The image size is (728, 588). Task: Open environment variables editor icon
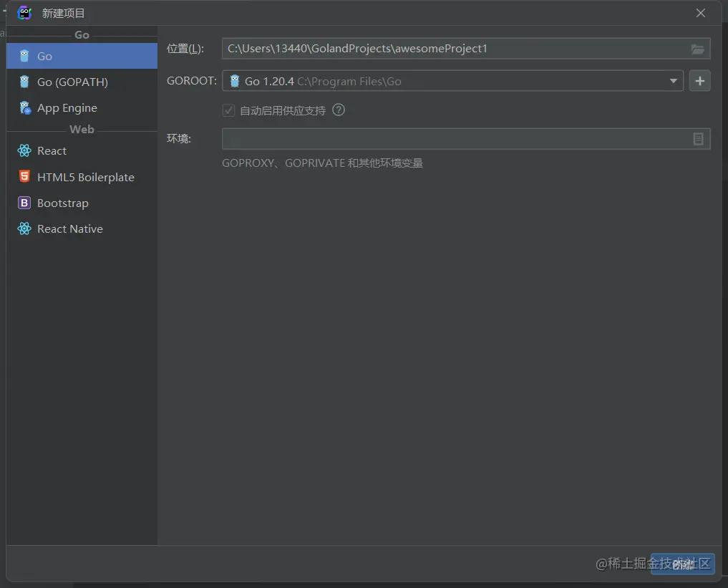pyautogui.click(x=698, y=139)
